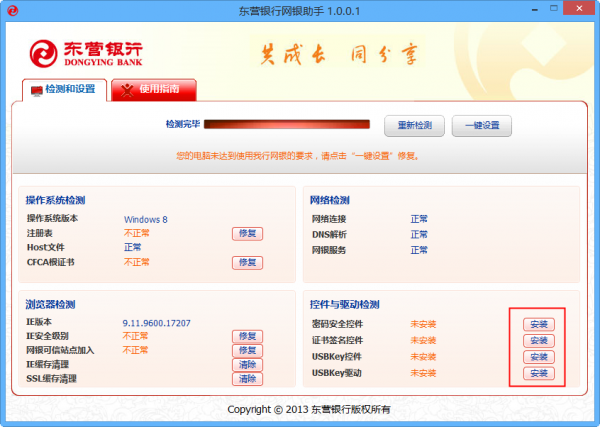Click the figure icon on 使用指南 tab

pyautogui.click(x=127, y=90)
